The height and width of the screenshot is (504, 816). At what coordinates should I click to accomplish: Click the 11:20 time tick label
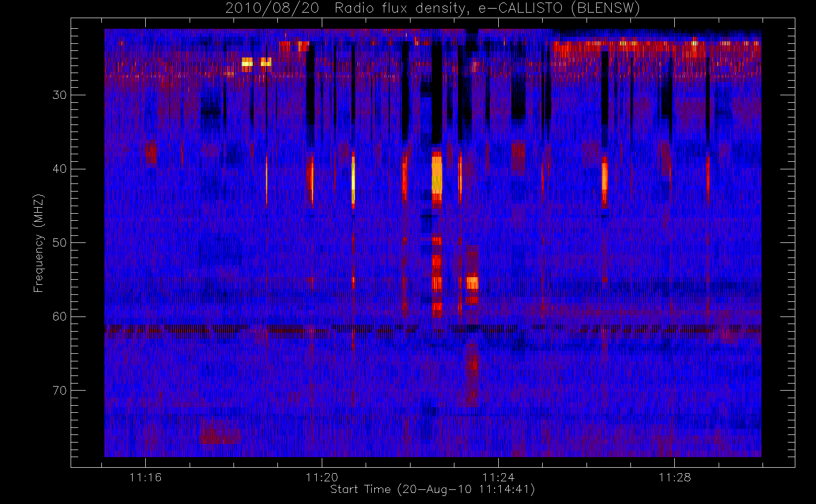(322, 477)
